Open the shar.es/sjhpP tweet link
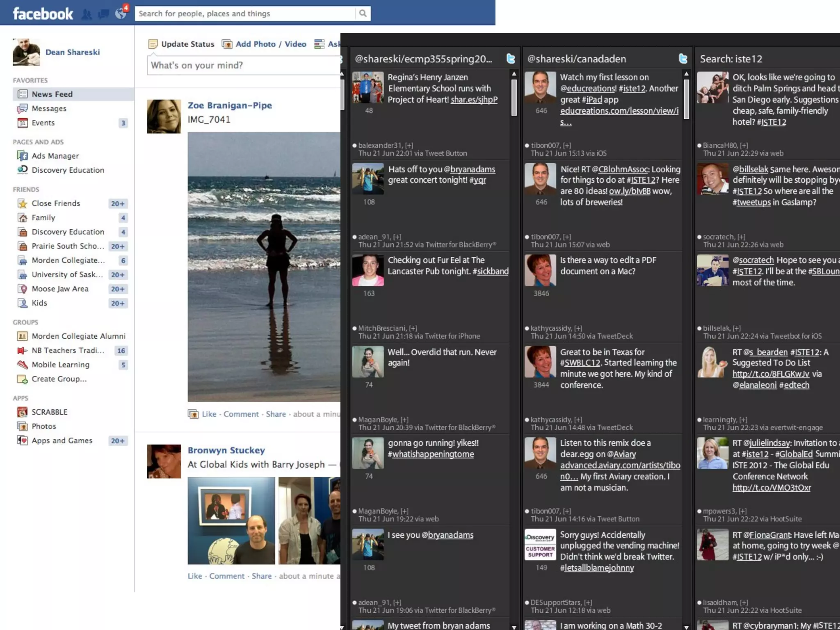 coord(474,100)
